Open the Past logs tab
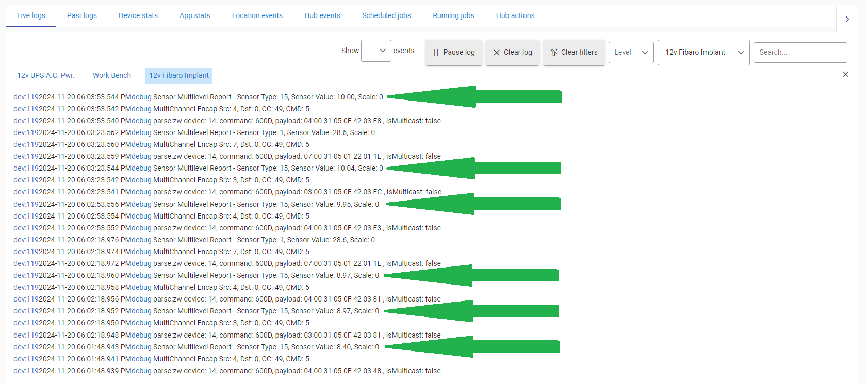868x384 pixels. tap(82, 15)
